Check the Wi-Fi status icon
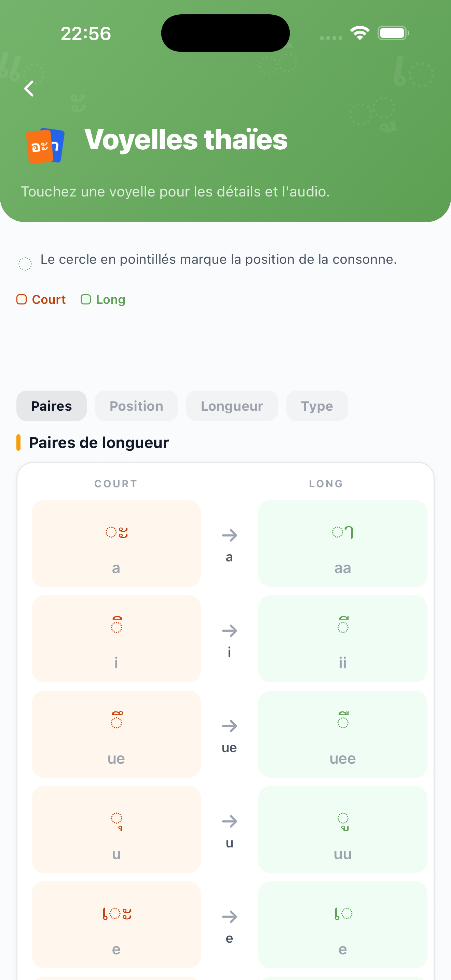 tap(360, 33)
